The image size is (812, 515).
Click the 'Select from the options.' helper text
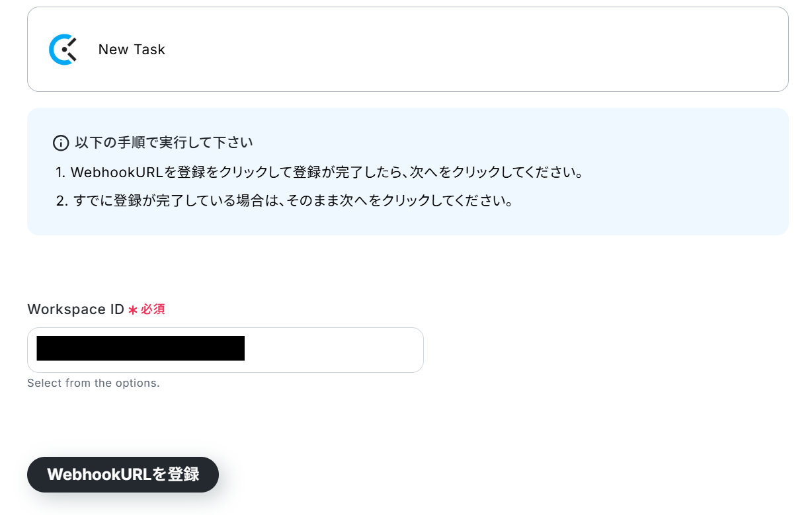93,383
